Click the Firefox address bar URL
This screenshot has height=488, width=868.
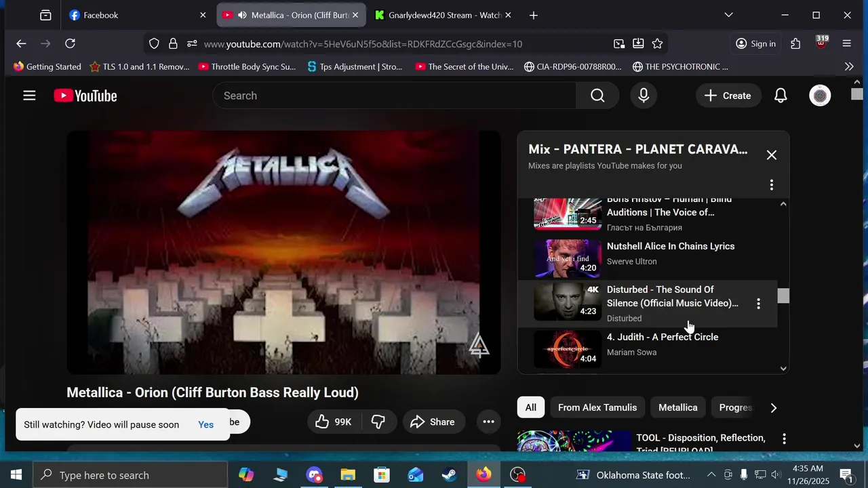(x=363, y=44)
